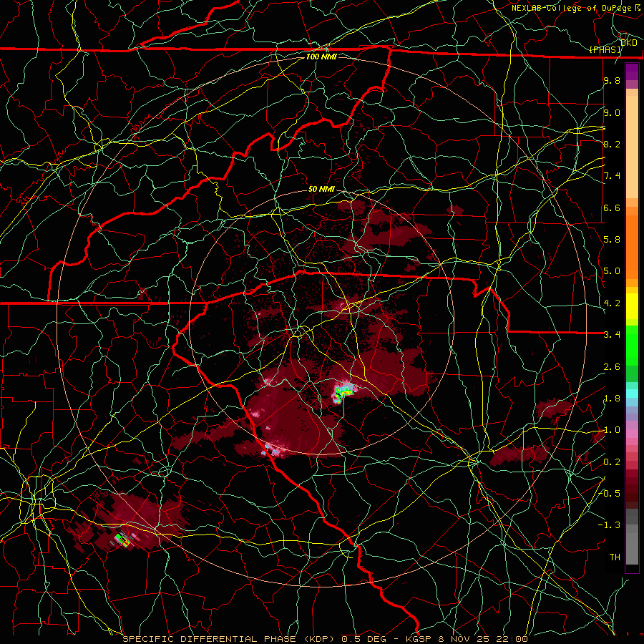Click the 9.0 value on the scale
Screen dimensions: 644x644
(612, 112)
